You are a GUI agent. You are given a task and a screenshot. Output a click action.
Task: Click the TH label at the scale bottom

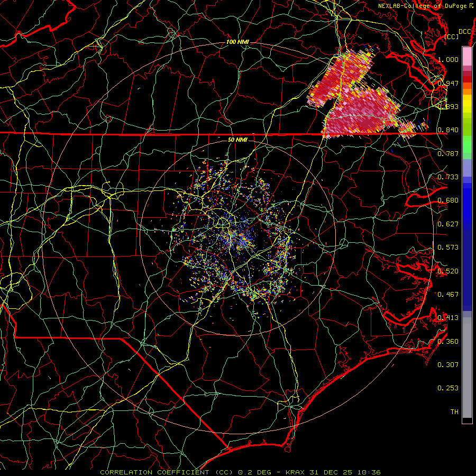click(454, 412)
